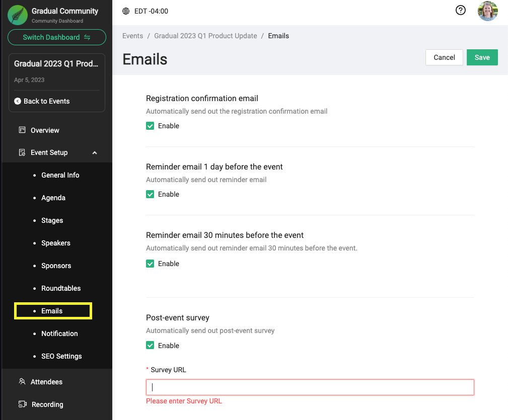This screenshot has height=420, width=508.
Task: Click the globe timezone icon
Action: (126, 11)
